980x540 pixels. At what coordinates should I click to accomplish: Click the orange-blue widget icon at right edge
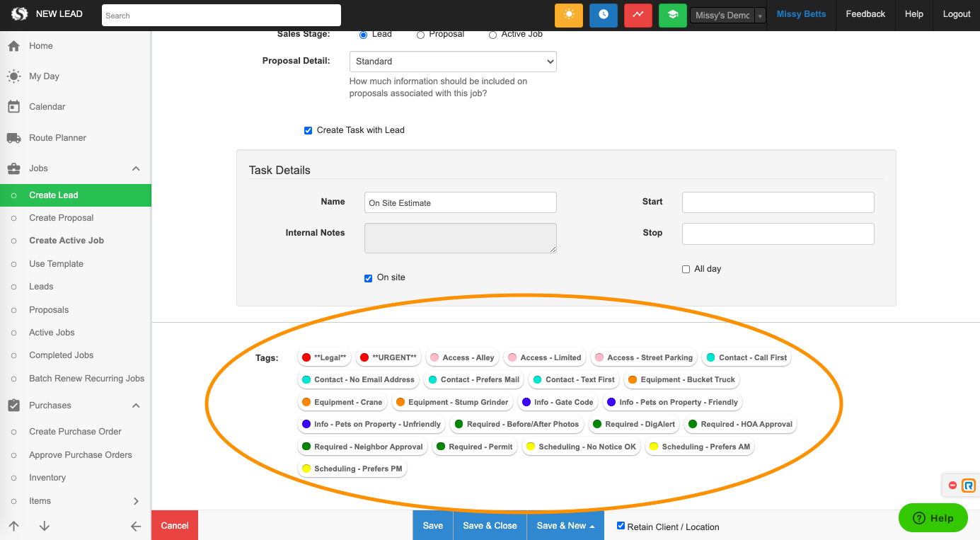coord(969,486)
